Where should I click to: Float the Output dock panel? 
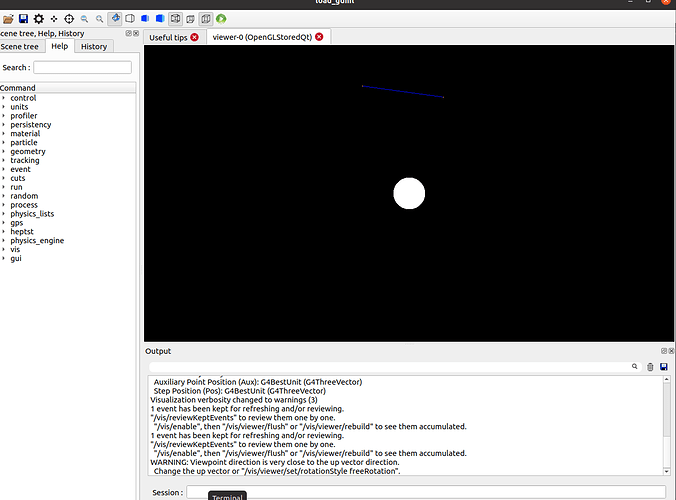coord(664,351)
